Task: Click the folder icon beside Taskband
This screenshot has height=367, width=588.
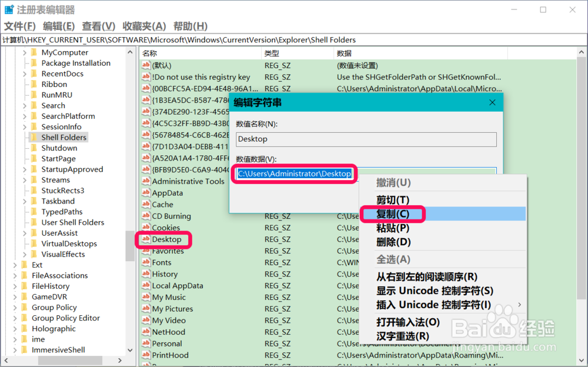Action: [x=34, y=201]
